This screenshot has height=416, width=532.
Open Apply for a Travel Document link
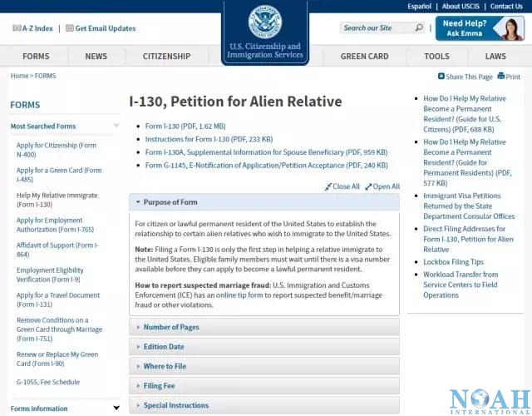[x=58, y=300]
